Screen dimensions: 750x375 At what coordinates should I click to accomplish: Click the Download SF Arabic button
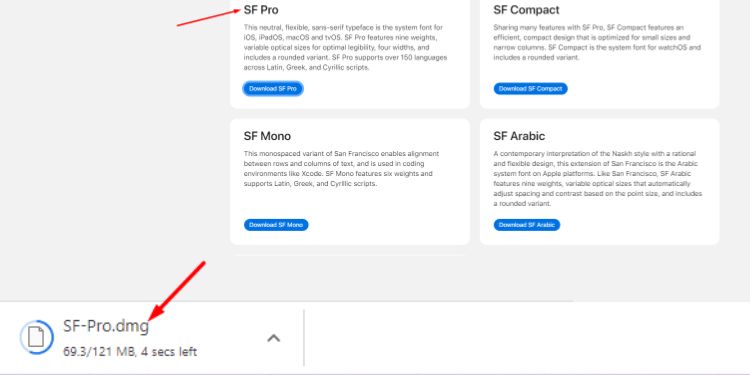coord(527,225)
